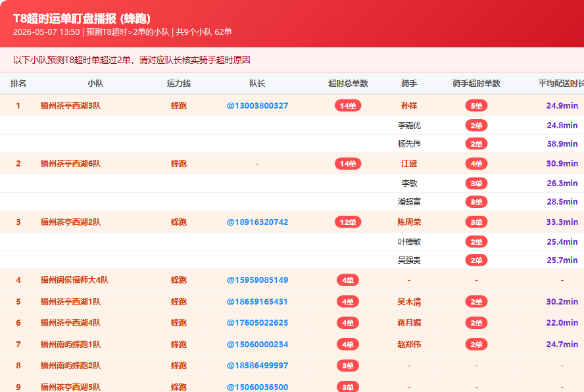
Task: Open captain link @15959085149
Action: point(257,280)
